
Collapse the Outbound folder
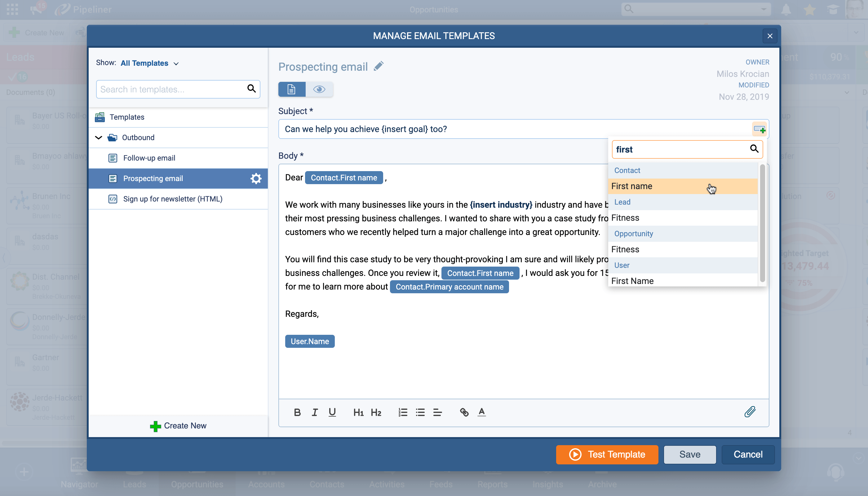pos(99,138)
